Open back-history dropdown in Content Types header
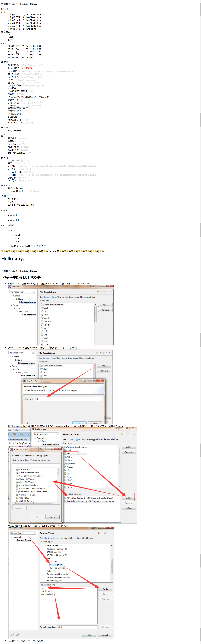This screenshot has height=644, width=201. (101, 533)
